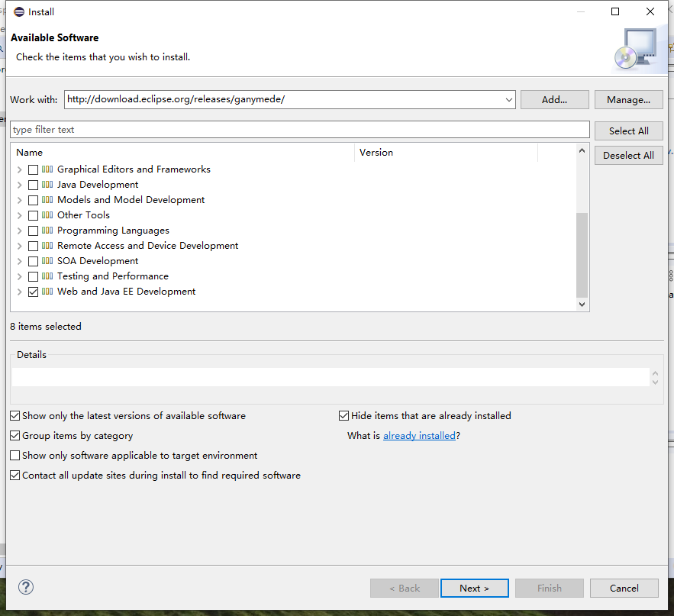
Task: Click the software list scrollbar up arrow
Action: tap(582, 150)
